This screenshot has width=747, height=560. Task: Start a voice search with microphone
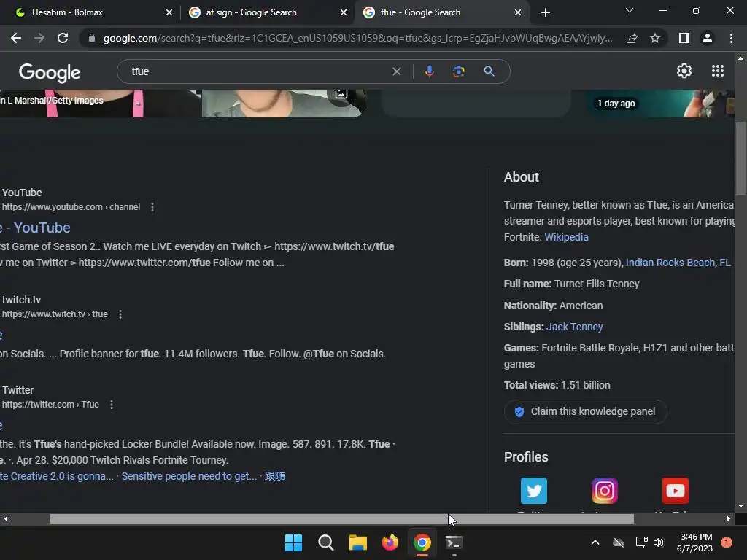tap(429, 71)
